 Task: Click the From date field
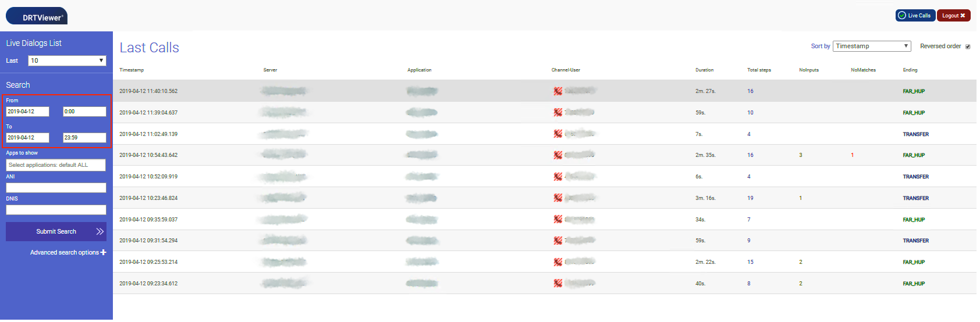pyautogui.click(x=27, y=112)
